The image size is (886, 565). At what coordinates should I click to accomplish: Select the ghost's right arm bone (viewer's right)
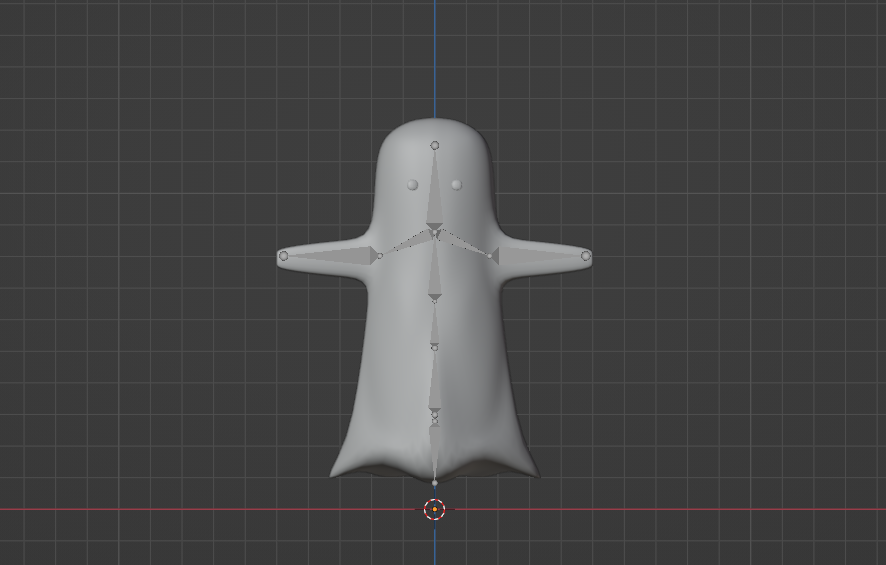click(537, 256)
